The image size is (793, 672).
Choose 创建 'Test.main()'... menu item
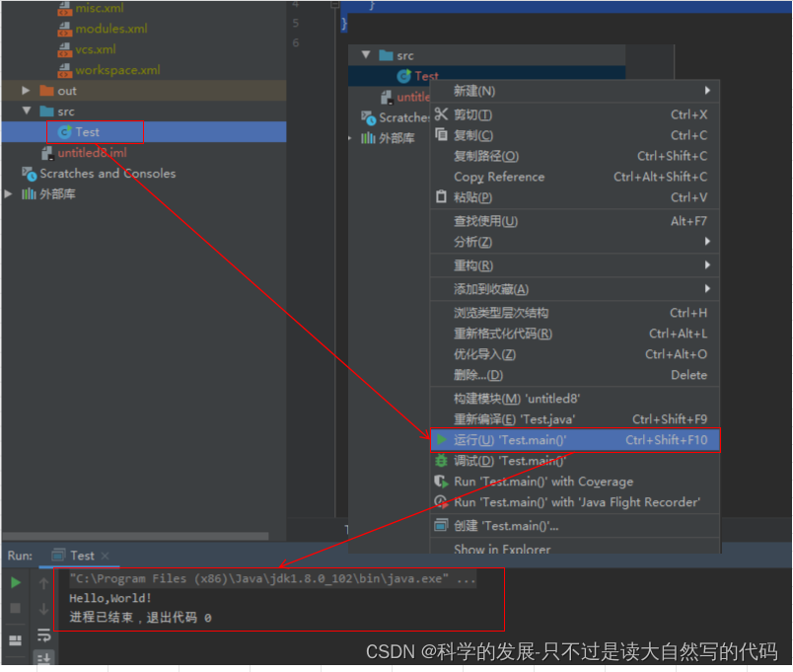[574, 526]
